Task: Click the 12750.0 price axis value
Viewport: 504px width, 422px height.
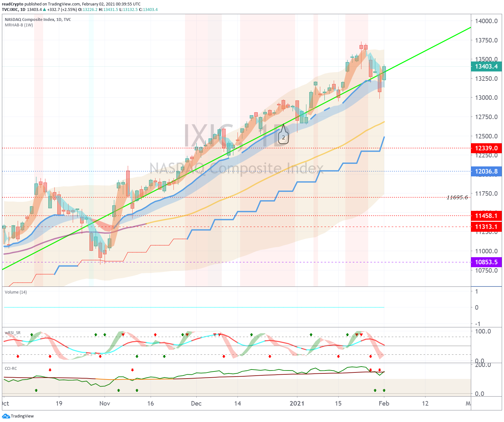Action: (x=486, y=117)
